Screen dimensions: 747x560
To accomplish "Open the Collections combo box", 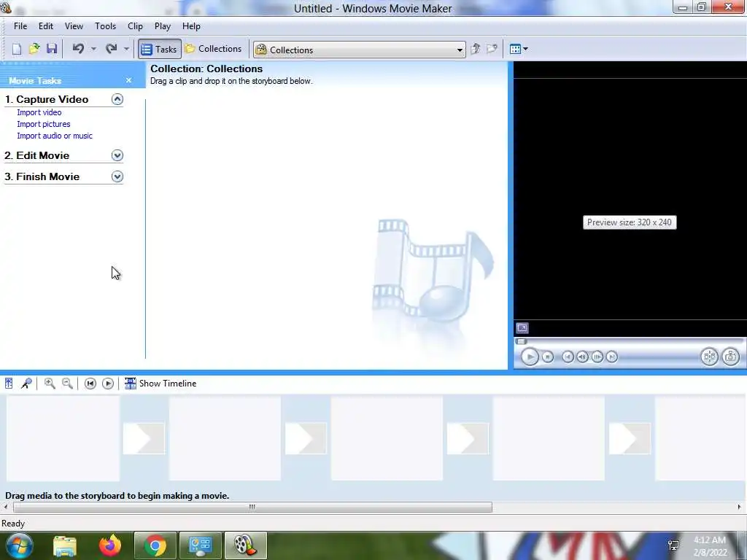I will point(360,50).
